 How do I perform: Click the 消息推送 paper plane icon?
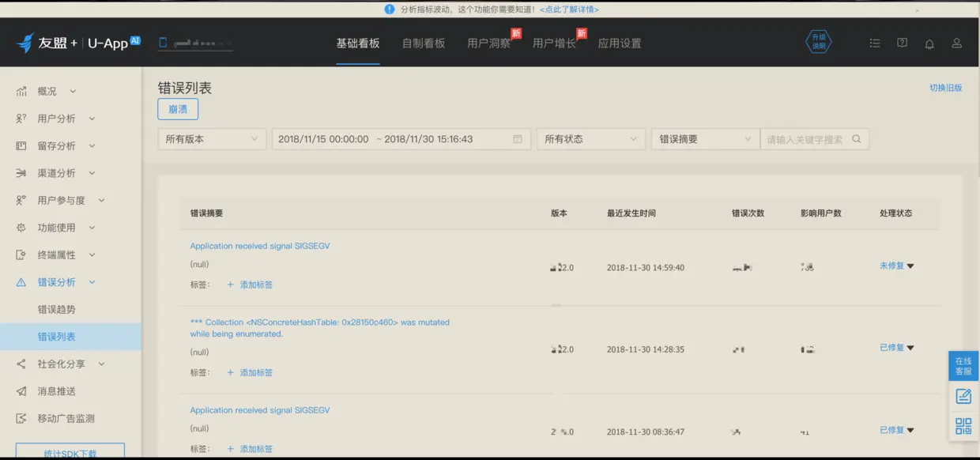coord(21,391)
